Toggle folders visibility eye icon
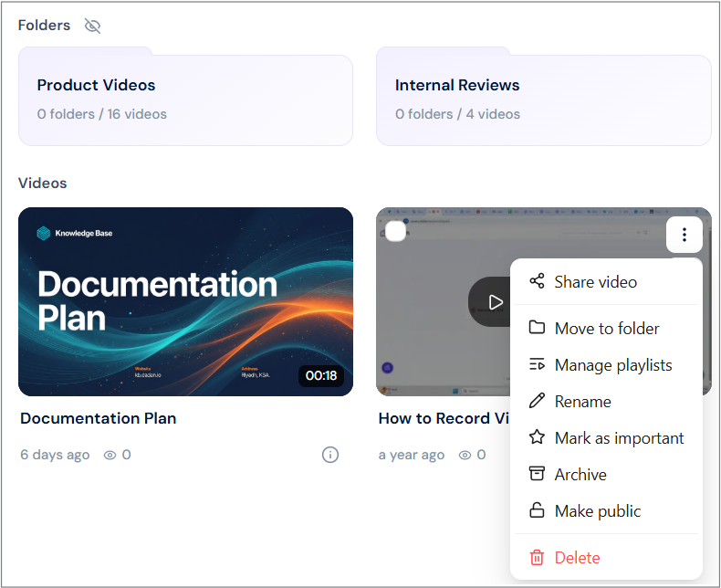721x588 pixels. pos(92,26)
